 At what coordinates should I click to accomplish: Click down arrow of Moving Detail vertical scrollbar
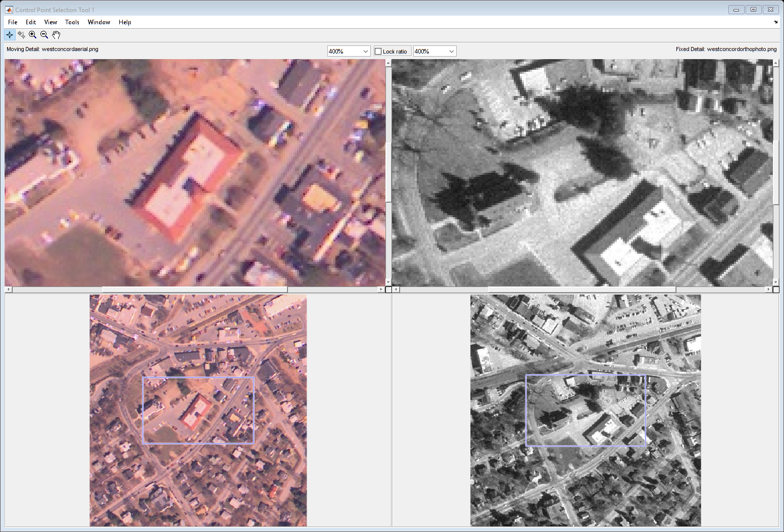tap(388, 282)
